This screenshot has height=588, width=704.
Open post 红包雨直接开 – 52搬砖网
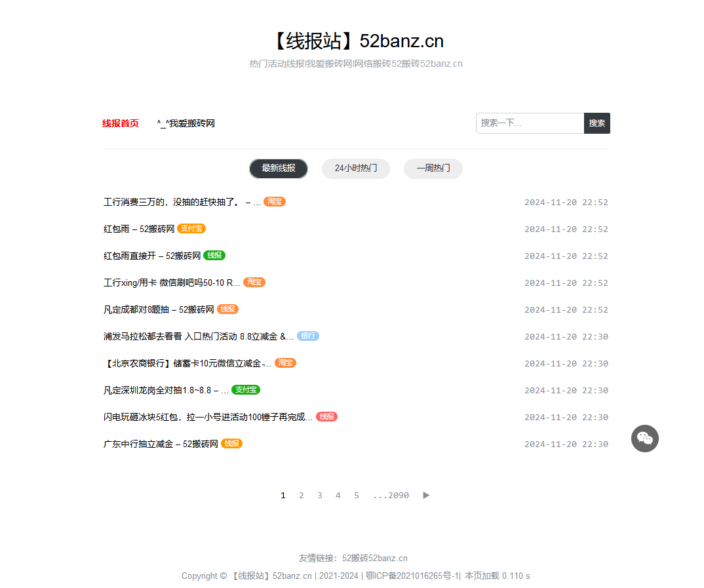[x=152, y=256]
